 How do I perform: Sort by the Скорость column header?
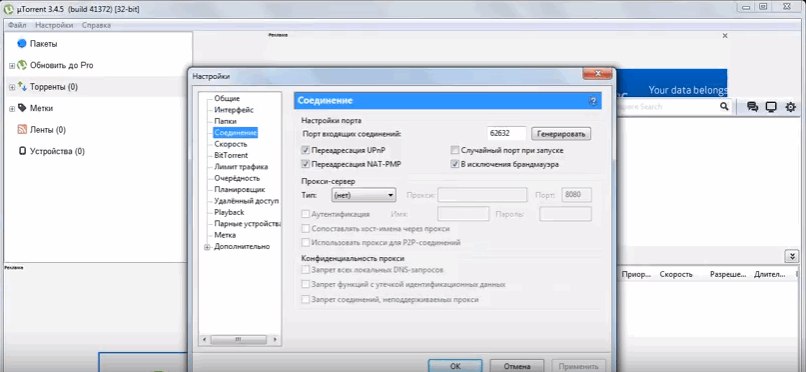675,274
